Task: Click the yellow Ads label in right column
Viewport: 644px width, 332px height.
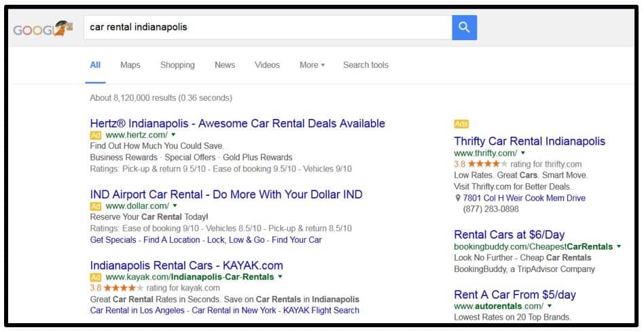Action: tap(461, 124)
